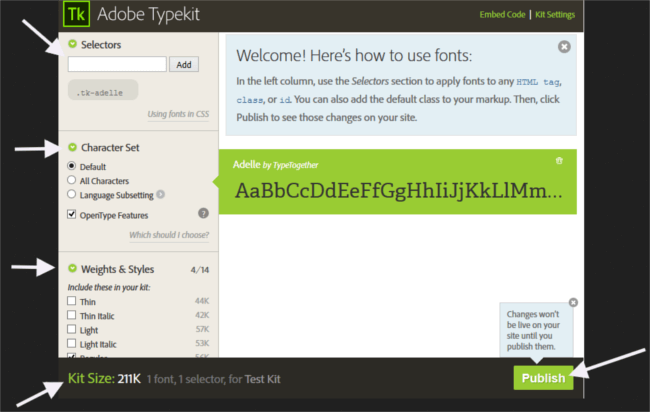
Task: Select the .tk-adelle selector tag
Action: [103, 90]
